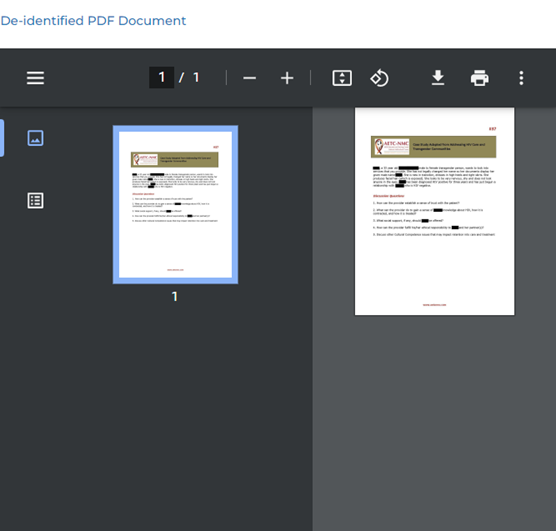Download the PDF file
Viewport: 556px width, 531px height.
click(x=438, y=78)
